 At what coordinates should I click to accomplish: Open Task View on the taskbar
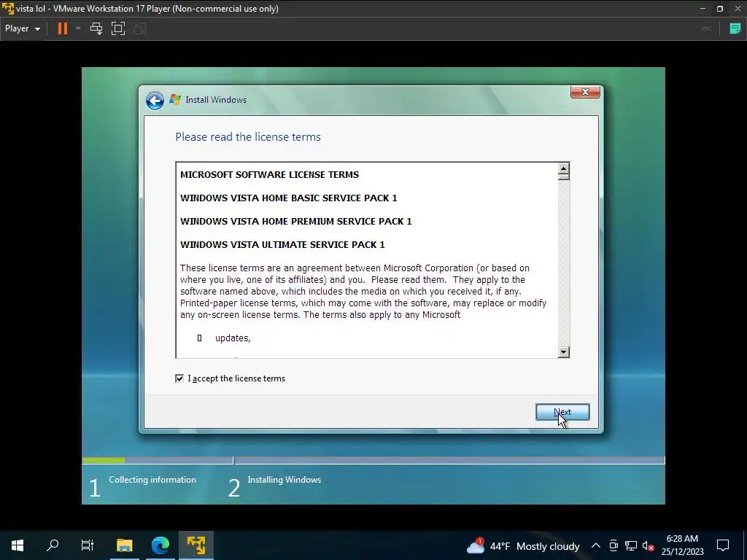tap(88, 545)
